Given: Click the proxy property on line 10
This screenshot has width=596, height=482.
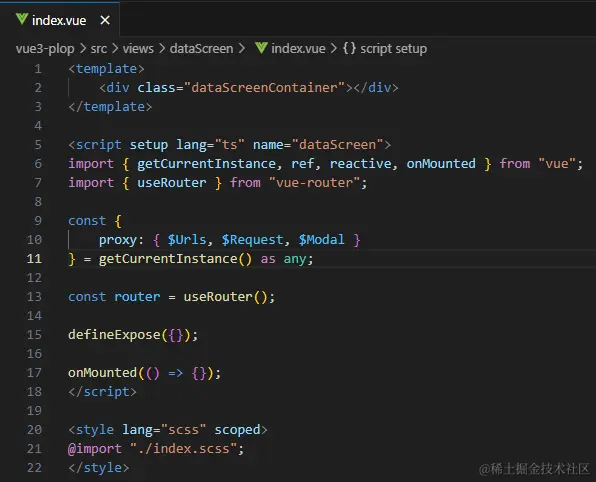Looking at the screenshot, I should pos(118,240).
